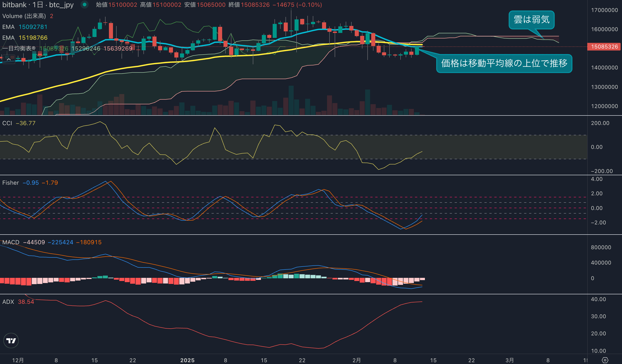Click the green market status dot
Screen dimensions: 622x364
[84, 5]
